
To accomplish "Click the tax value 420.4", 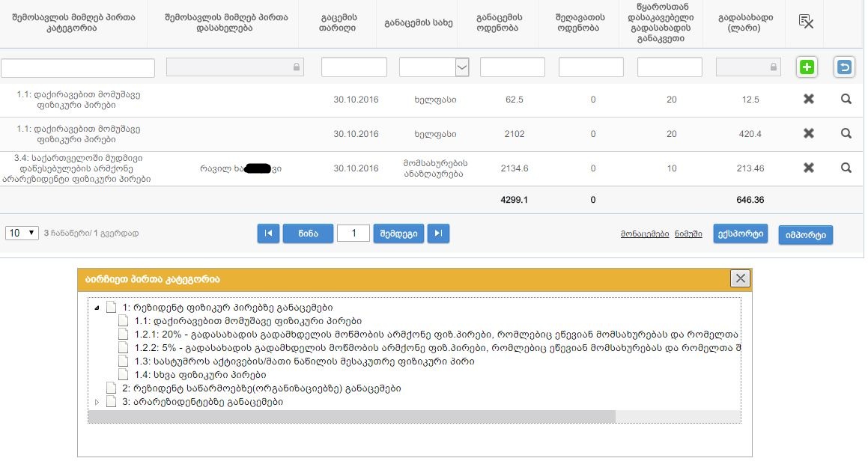I will click(x=750, y=134).
